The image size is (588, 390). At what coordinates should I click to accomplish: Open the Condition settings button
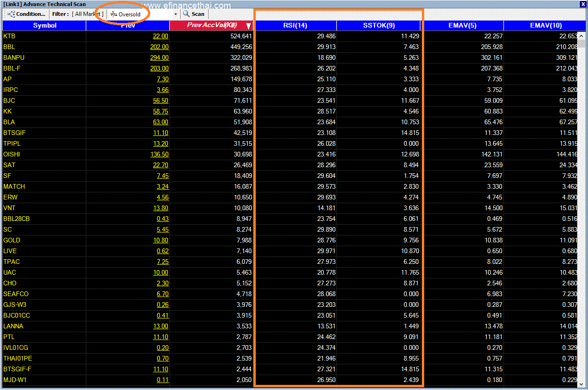27,14
